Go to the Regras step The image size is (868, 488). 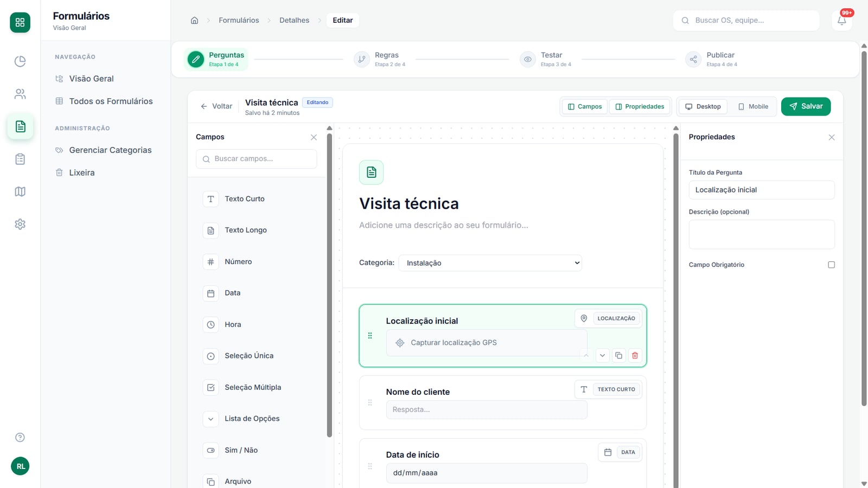tap(380, 59)
